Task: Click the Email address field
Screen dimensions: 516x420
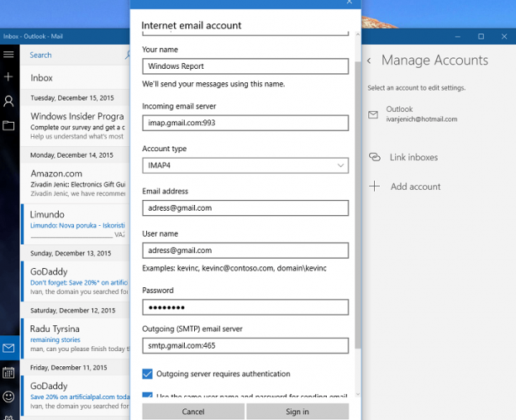Action: [x=245, y=208]
